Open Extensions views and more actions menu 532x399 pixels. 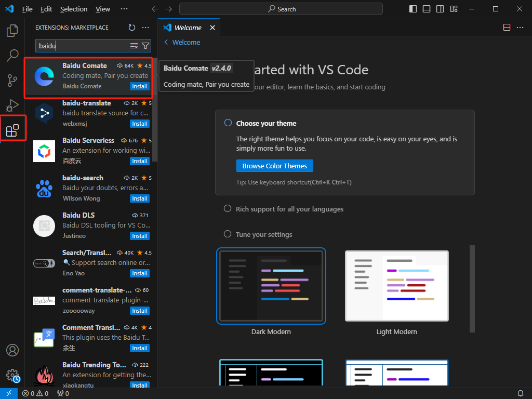pyautogui.click(x=145, y=28)
